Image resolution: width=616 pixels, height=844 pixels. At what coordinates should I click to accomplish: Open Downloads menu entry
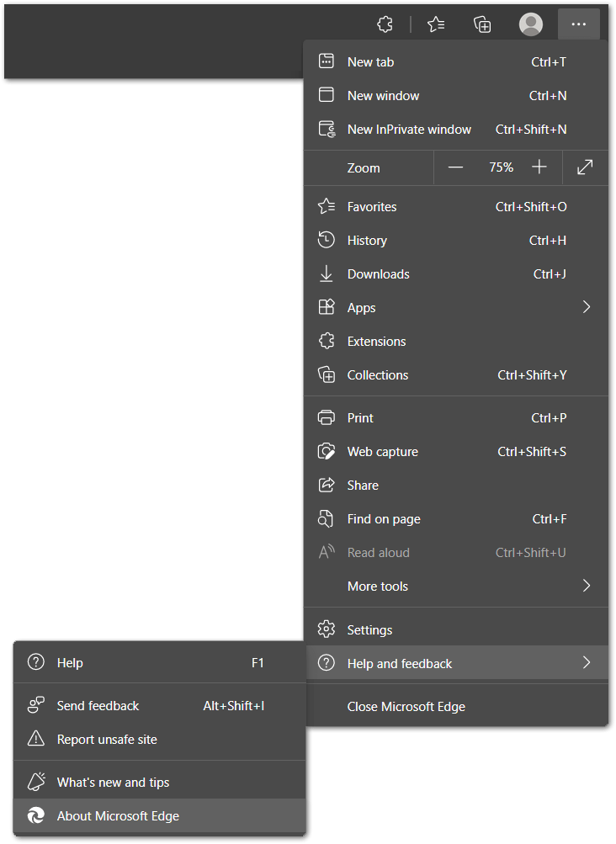click(x=456, y=274)
